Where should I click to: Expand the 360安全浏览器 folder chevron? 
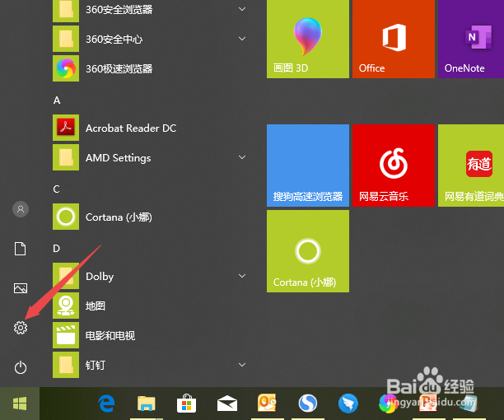tap(242, 9)
